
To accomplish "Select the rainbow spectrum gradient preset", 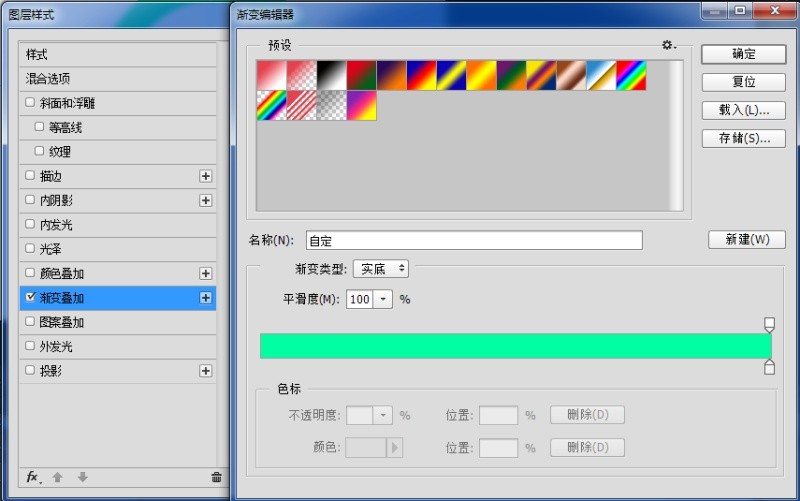I will [632, 76].
